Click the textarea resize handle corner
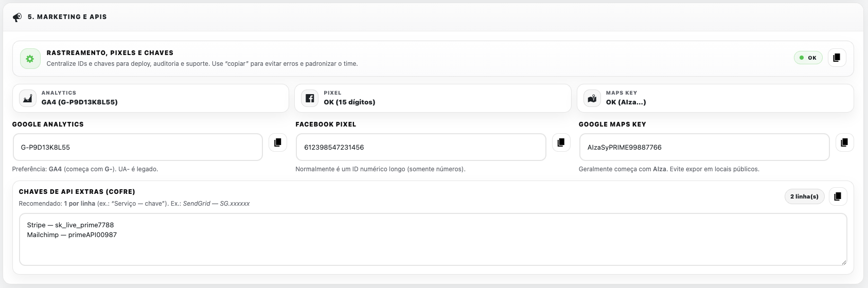This screenshot has height=288, width=868. coord(844,262)
